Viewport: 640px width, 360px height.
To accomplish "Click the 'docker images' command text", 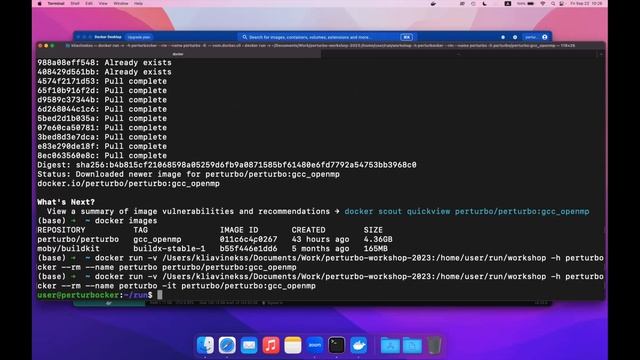I will [126, 221].
